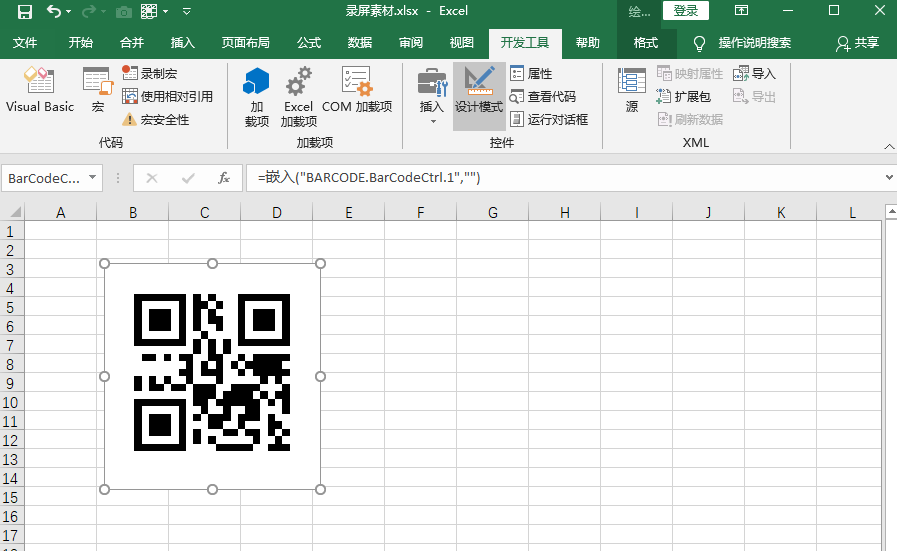Click 导入 XML import

754,73
